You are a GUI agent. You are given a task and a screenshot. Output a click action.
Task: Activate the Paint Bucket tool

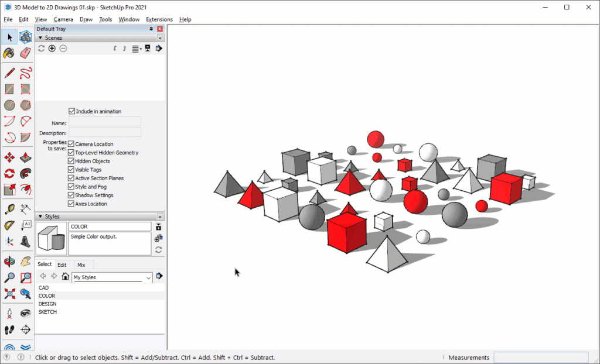click(x=9, y=53)
